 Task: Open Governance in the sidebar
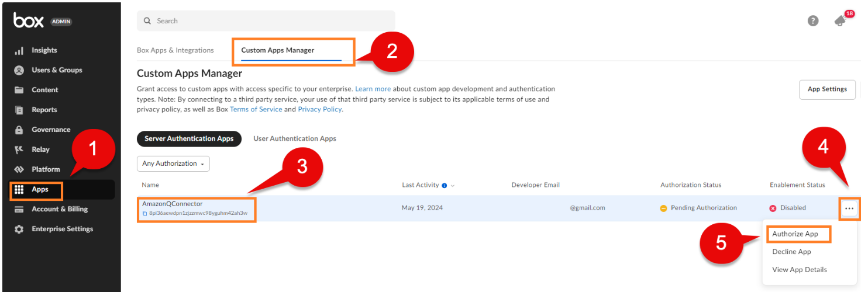point(51,130)
